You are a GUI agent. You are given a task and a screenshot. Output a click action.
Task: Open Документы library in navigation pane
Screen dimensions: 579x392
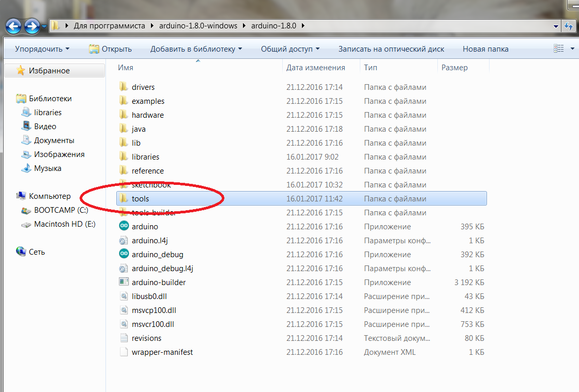click(54, 140)
